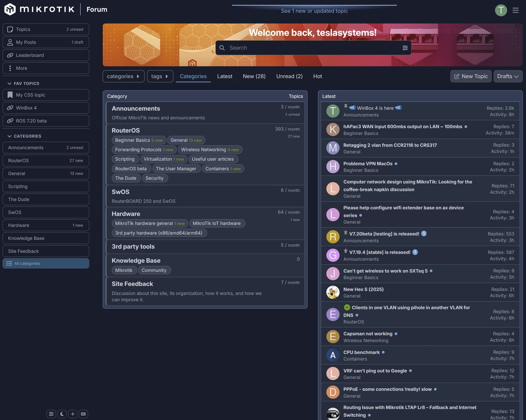The image size is (526, 420).
Task: Open the hamburger menu in header
Action: [516, 10]
